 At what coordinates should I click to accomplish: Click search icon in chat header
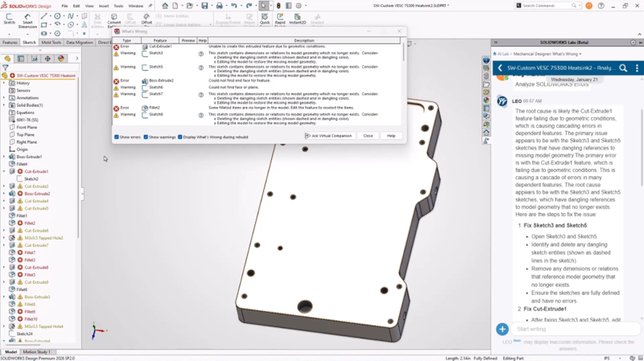pyautogui.click(x=623, y=68)
